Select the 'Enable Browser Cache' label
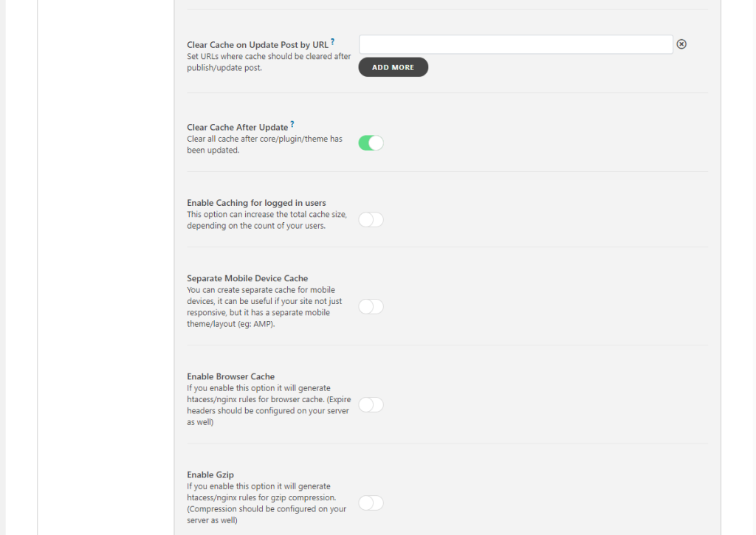The image size is (756, 535). (x=231, y=376)
